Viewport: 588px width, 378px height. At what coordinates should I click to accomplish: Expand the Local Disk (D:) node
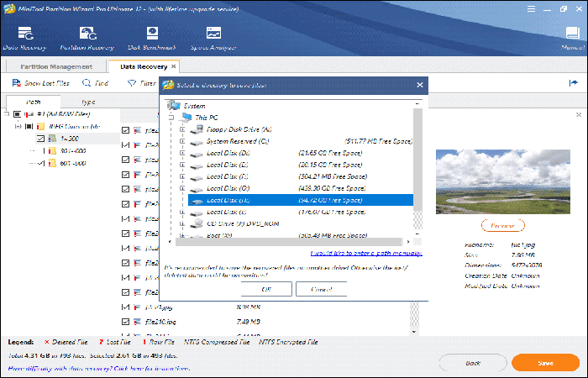tap(182, 153)
